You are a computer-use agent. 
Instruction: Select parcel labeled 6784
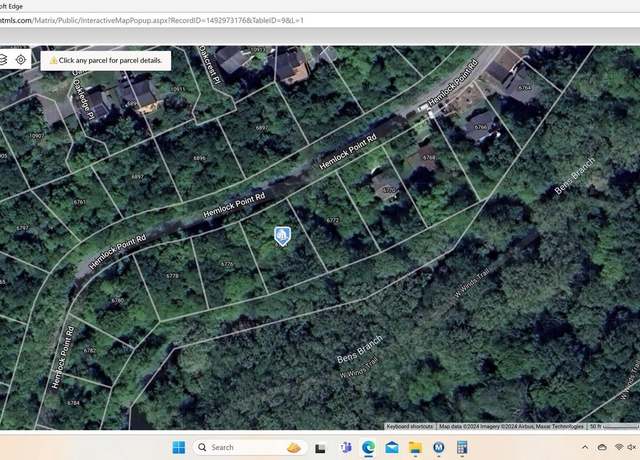73,403
